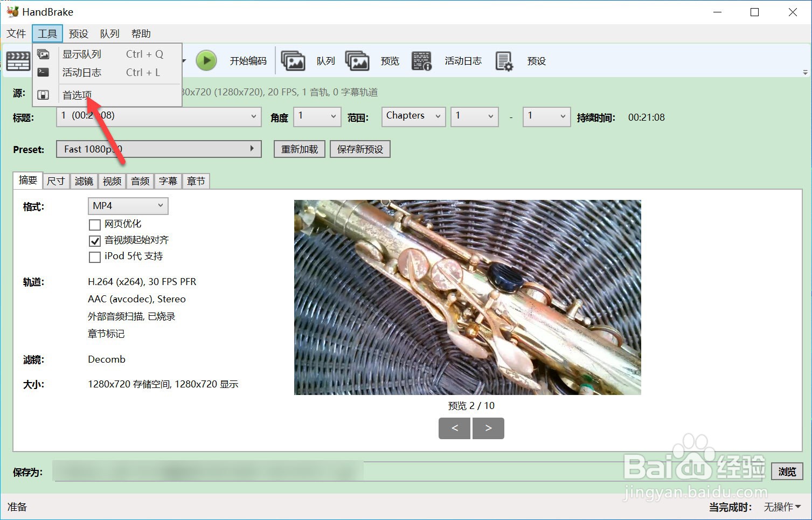This screenshot has height=520, width=812.
Task: Click the HandBrake app icon in title bar
Action: (12, 12)
